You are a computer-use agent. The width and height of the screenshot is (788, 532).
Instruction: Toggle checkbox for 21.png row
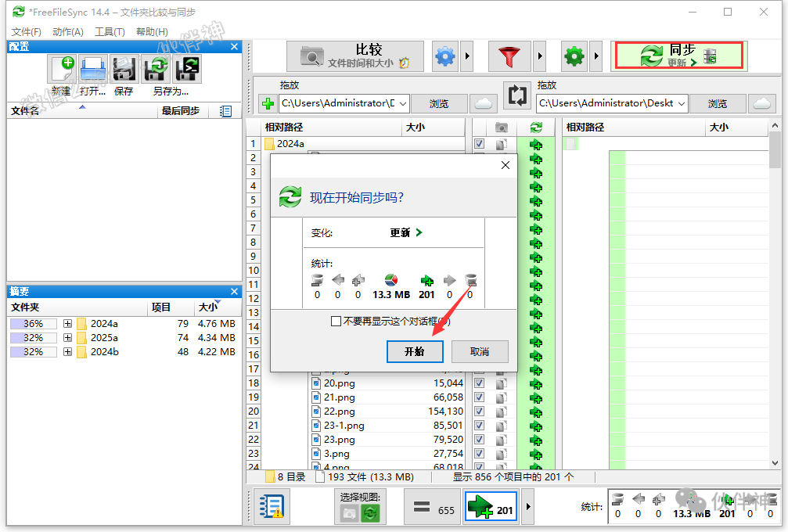[x=480, y=397]
